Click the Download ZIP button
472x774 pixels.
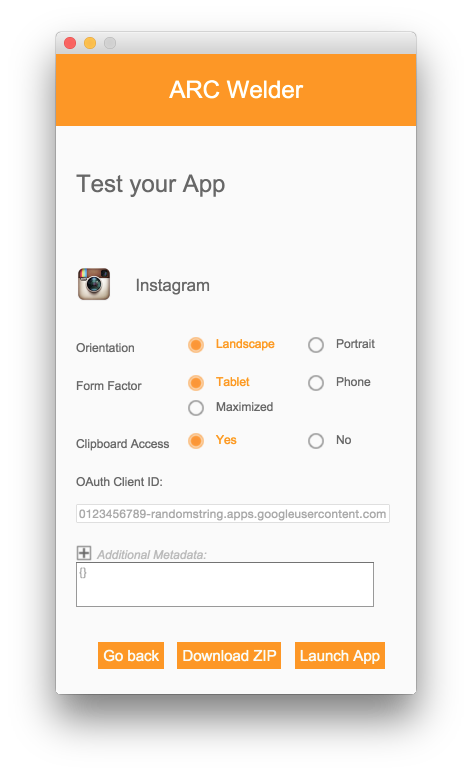point(229,656)
